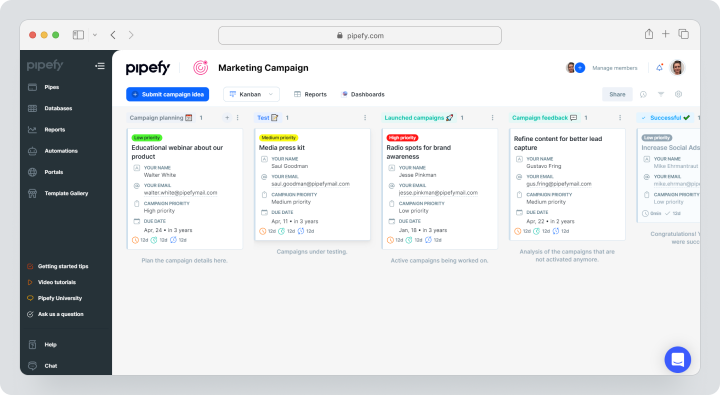
Task: Click the Medium priority yellow label
Action: pos(278,138)
